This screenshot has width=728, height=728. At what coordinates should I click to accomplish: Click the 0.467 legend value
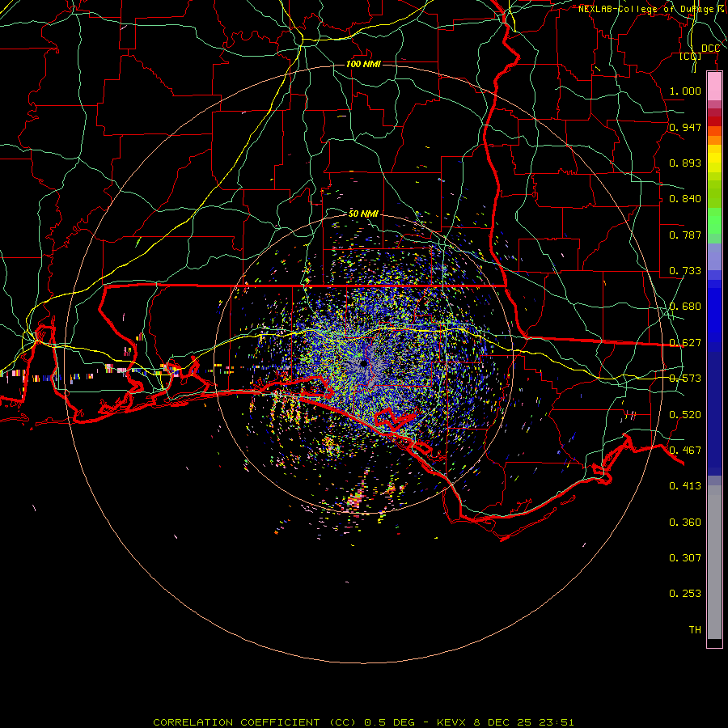[x=685, y=451]
